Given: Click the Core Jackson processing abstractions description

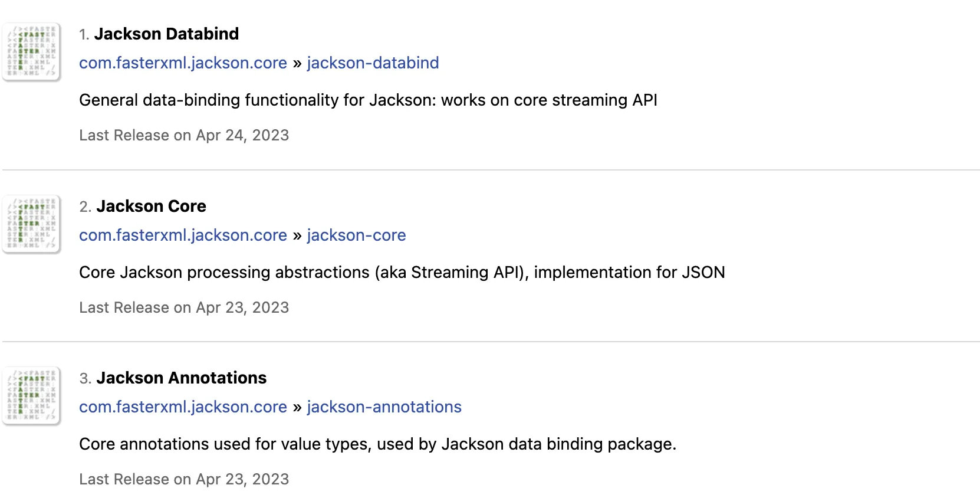Looking at the screenshot, I should click(402, 273).
